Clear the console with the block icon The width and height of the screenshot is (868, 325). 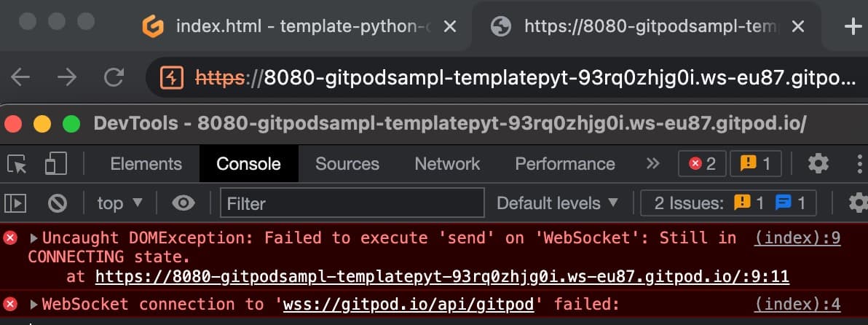tap(58, 203)
